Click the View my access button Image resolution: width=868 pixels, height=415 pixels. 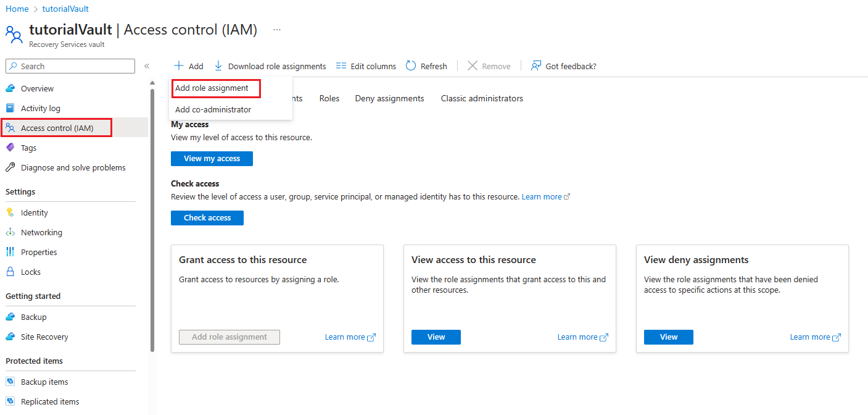[212, 159]
